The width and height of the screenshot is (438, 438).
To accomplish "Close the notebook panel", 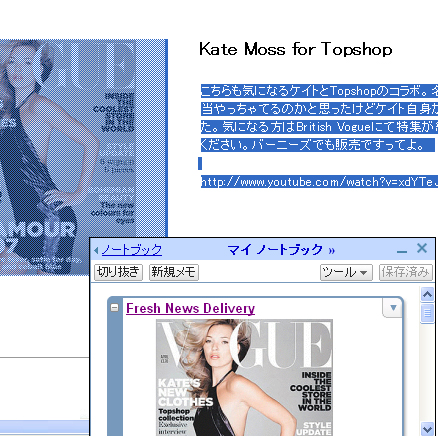I will (x=422, y=248).
